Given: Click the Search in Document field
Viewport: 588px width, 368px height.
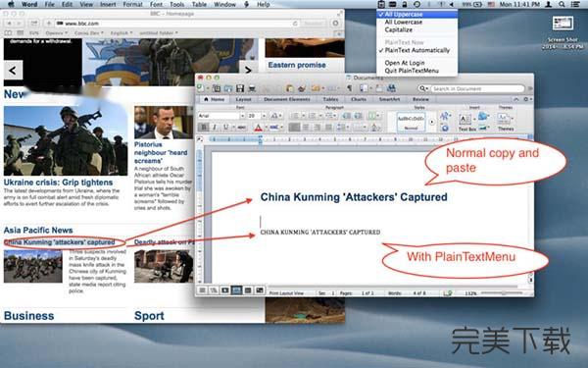Looking at the screenshot, I should [x=477, y=88].
